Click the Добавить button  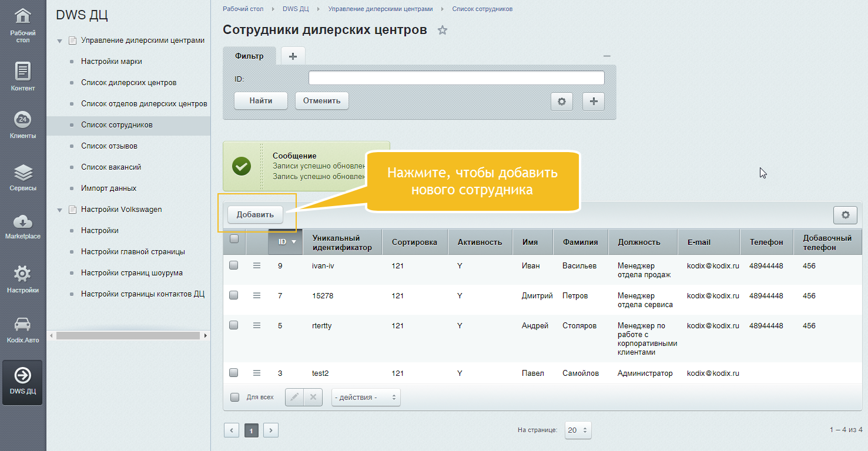pos(255,215)
